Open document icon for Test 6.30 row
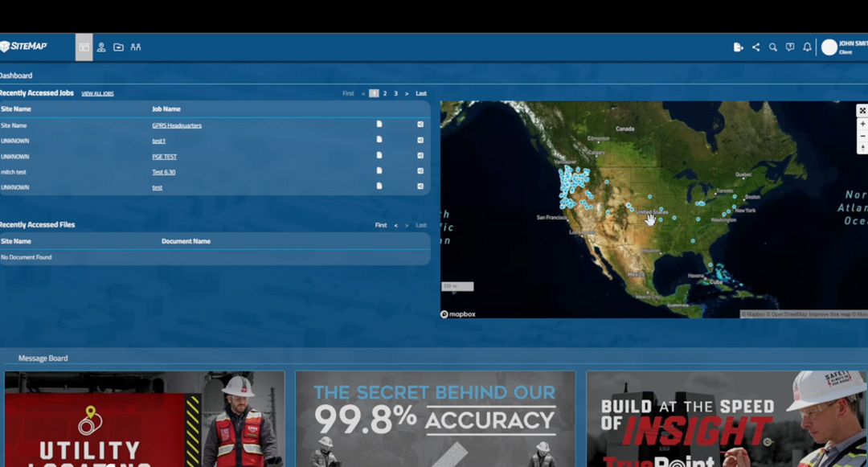Image resolution: width=868 pixels, height=467 pixels. point(379,171)
